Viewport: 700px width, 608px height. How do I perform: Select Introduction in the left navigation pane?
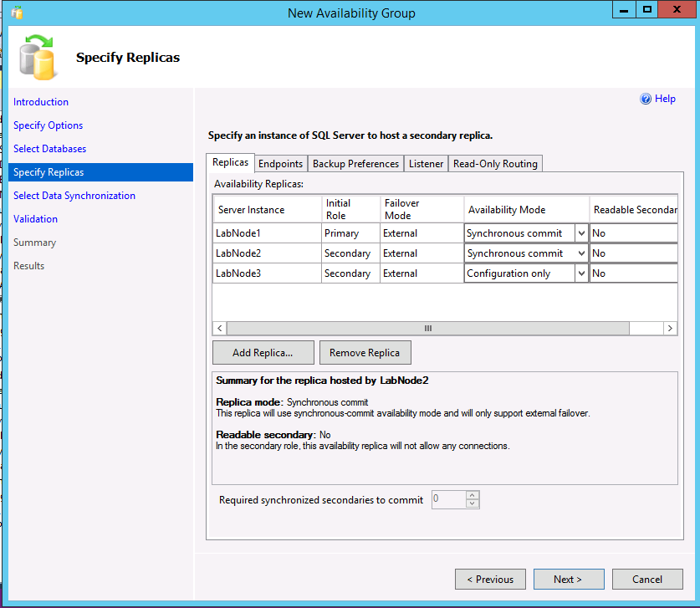(41, 101)
